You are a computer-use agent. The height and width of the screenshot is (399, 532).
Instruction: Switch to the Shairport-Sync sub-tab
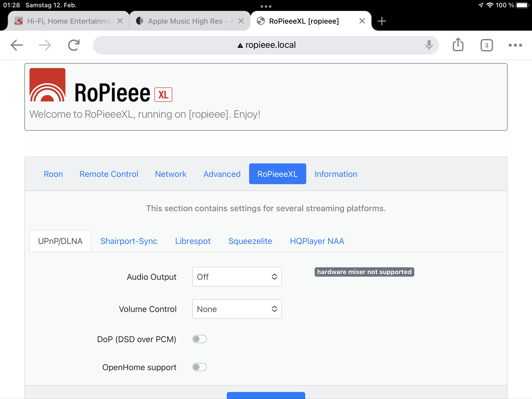tap(129, 241)
